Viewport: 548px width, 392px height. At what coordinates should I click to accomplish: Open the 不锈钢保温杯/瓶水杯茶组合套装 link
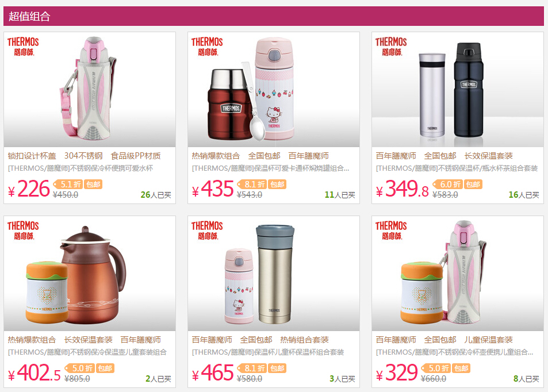pyautogui.click(x=457, y=168)
